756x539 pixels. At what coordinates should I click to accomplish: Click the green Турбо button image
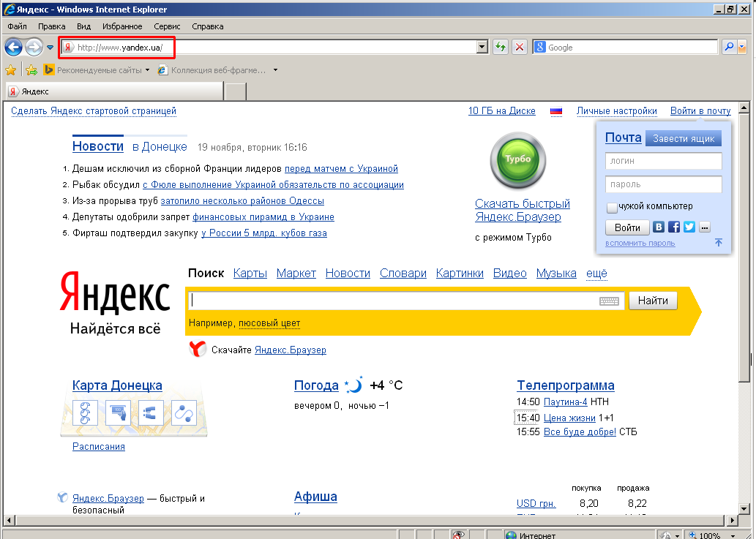(518, 161)
